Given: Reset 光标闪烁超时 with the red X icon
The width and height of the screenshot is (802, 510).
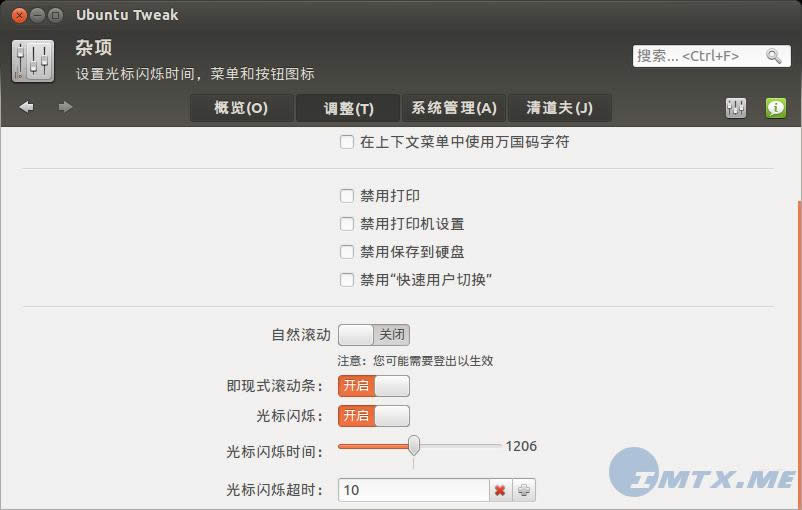Looking at the screenshot, I should [500, 490].
